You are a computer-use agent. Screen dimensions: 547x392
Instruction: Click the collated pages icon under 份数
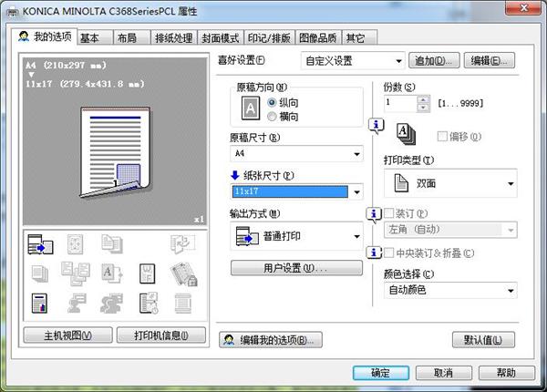click(406, 134)
